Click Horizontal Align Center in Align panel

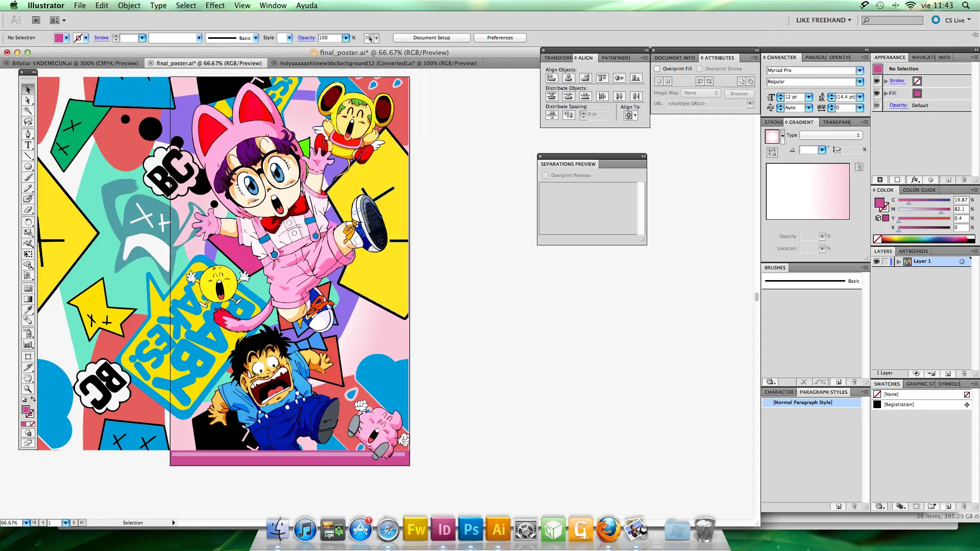[x=569, y=78]
